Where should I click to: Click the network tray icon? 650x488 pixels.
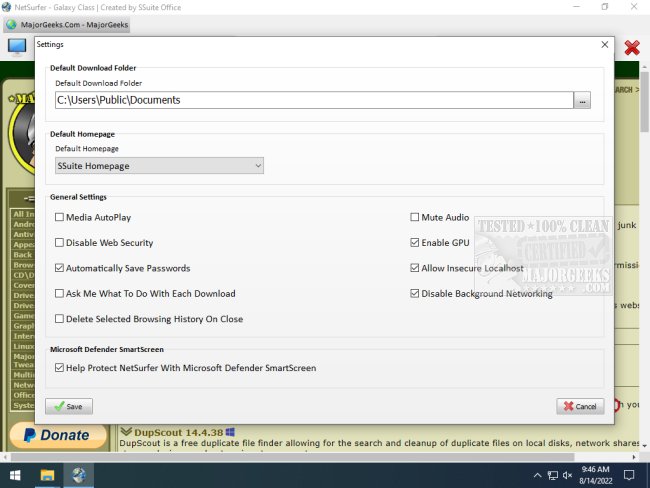553,476
